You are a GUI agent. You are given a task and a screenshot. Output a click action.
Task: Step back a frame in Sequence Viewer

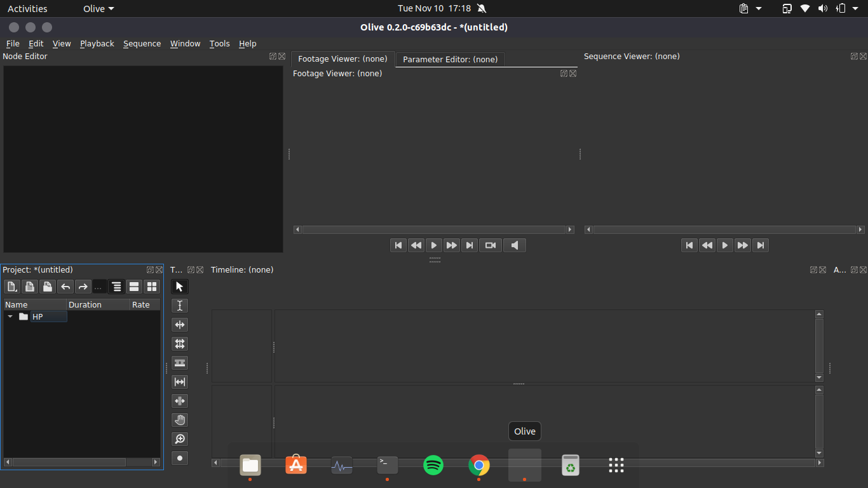click(x=707, y=245)
